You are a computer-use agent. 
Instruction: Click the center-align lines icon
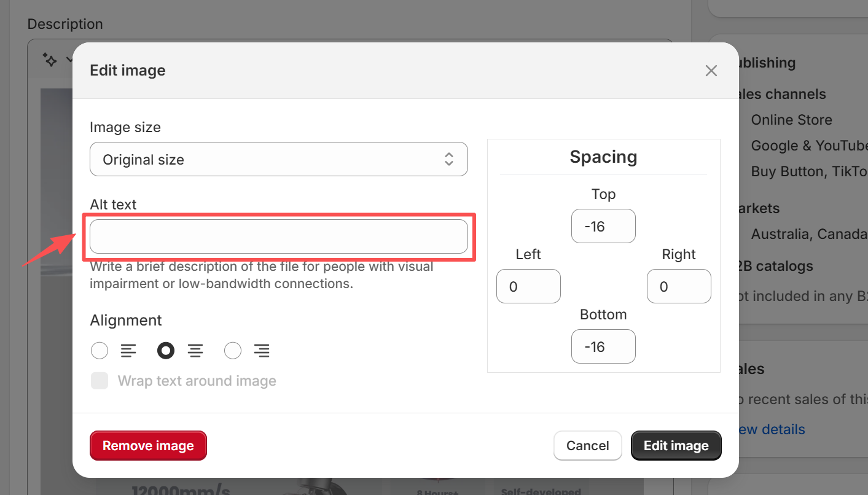195,351
